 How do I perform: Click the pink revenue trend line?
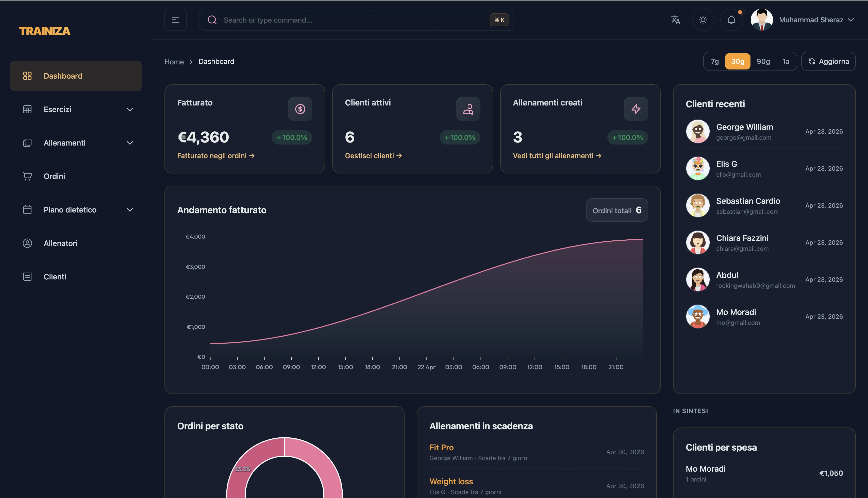coord(427,291)
